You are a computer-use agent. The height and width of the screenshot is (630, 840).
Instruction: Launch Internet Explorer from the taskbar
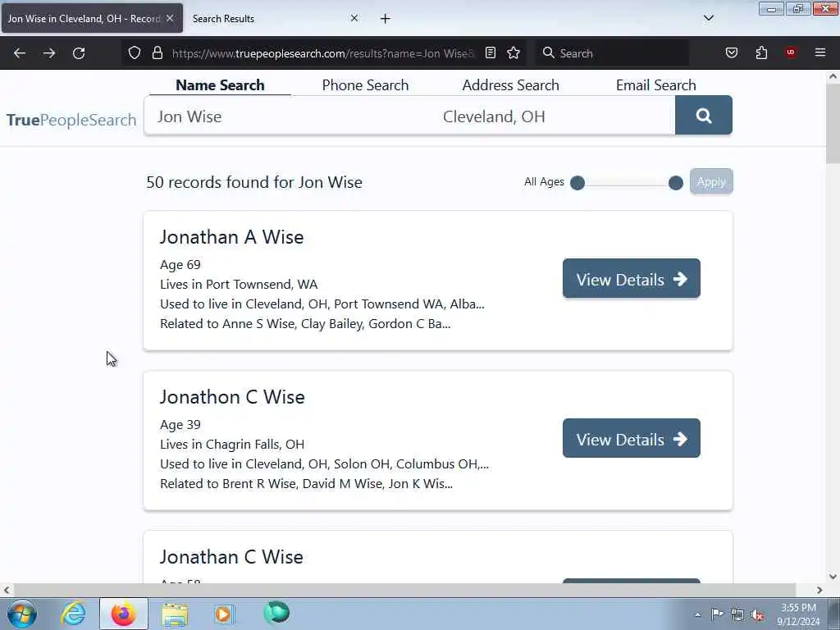pyautogui.click(x=73, y=614)
